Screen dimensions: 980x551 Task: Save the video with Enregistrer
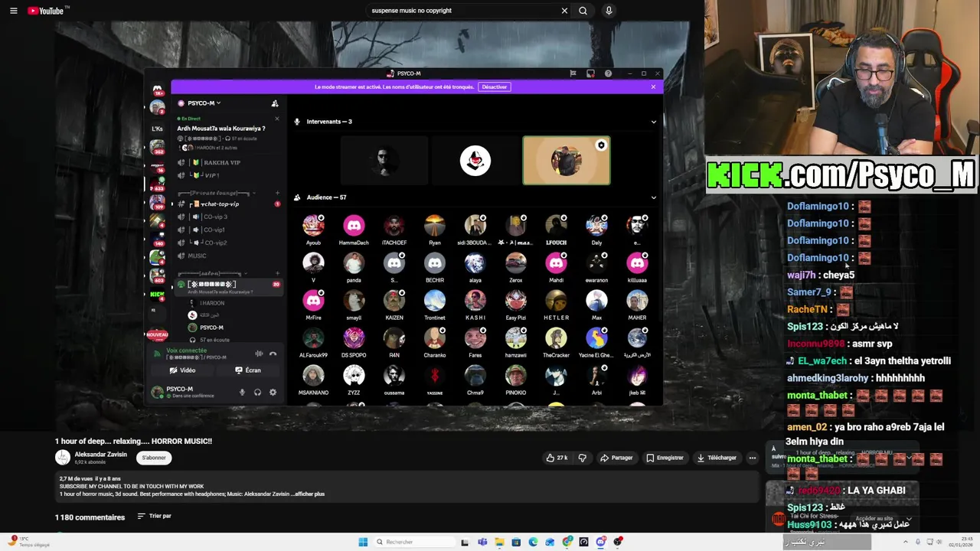665,458
